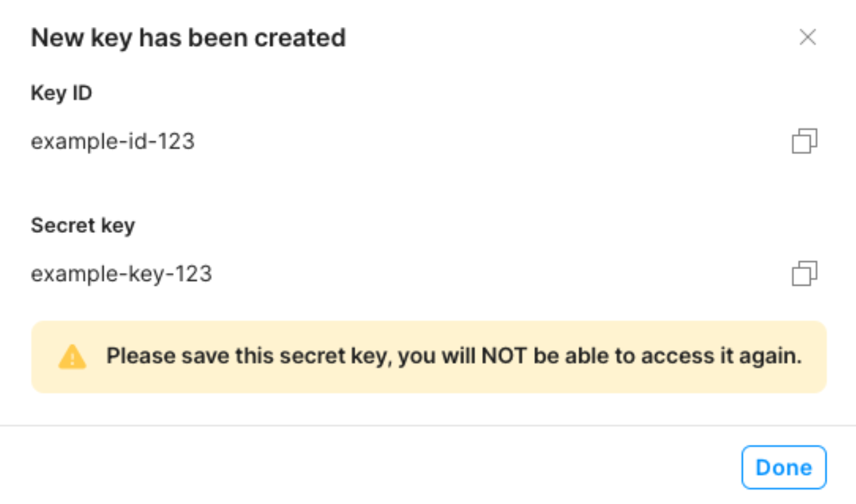Image resolution: width=856 pixels, height=504 pixels.
Task: Dismiss the new key dialog via X
Action: click(x=807, y=38)
